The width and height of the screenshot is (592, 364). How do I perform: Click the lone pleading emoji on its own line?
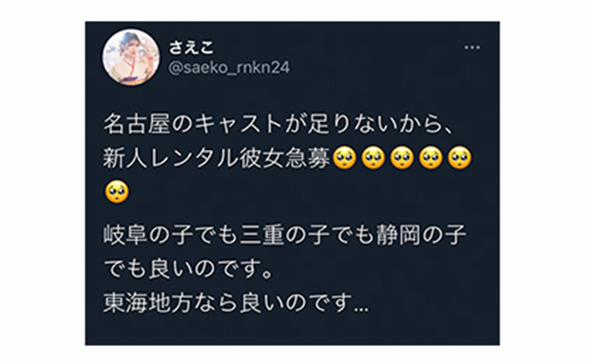[117, 192]
